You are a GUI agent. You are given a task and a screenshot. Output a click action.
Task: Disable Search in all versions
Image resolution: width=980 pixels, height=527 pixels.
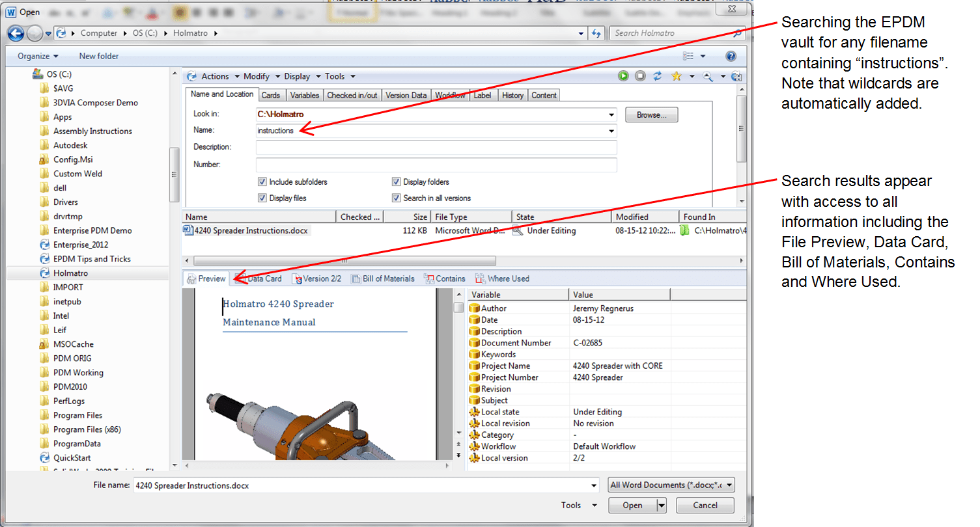396,198
